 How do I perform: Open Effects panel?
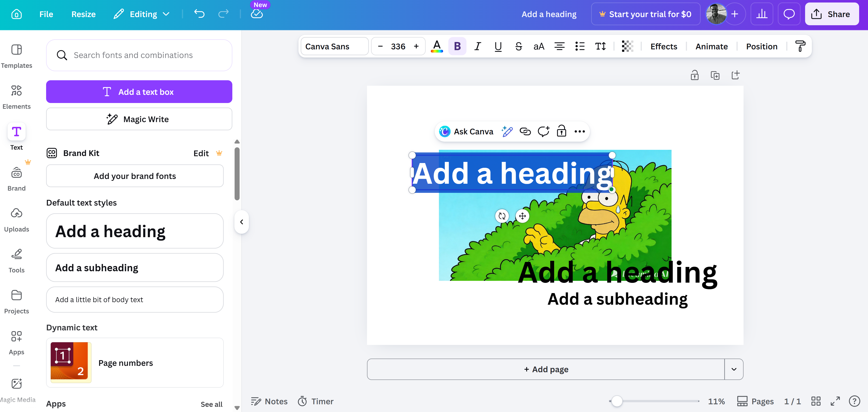[663, 46]
